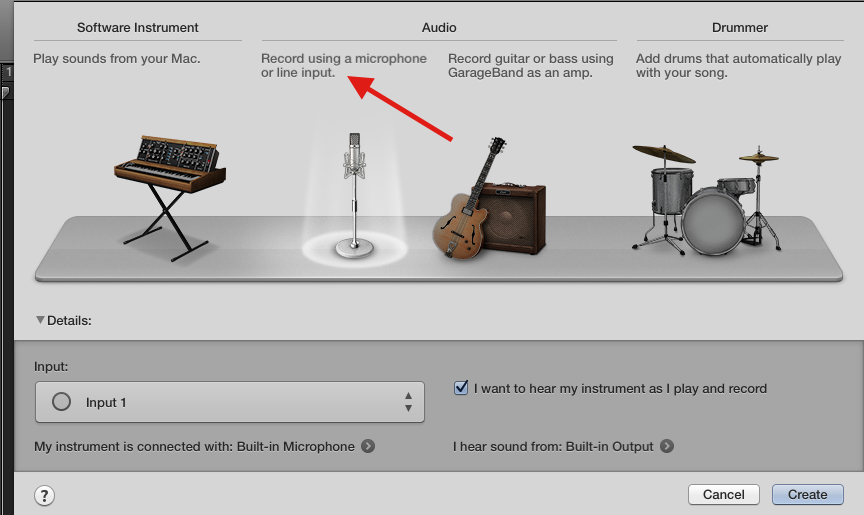This screenshot has height=515, width=864.
Task: Click "I hear sound from: Built-in Output" text
Action: pos(553,446)
